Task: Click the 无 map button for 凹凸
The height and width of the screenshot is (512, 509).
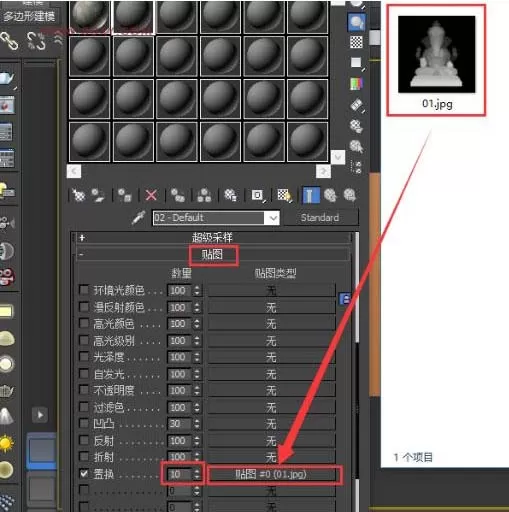Action: pos(271,424)
